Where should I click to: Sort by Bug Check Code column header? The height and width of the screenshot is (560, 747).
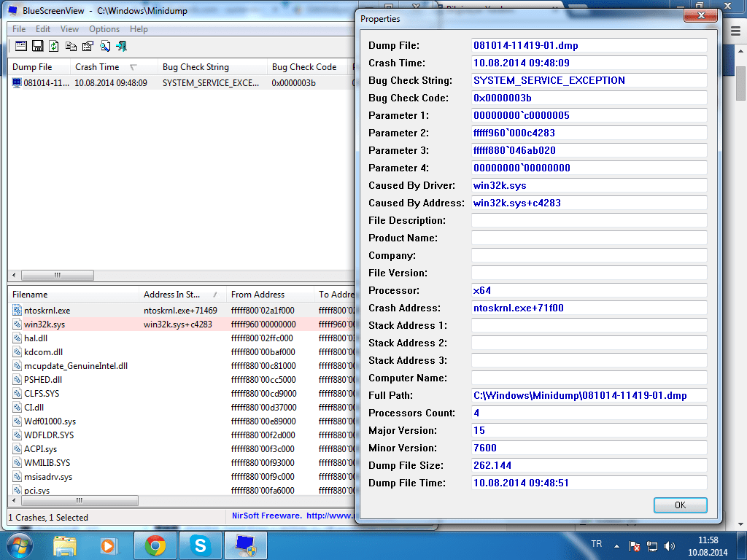pyautogui.click(x=308, y=67)
